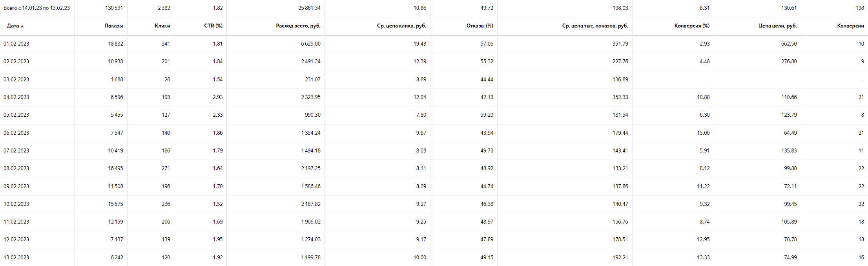This screenshot has height=266, width=868.
Task: Sort table by CTR (%) header
Action: pyautogui.click(x=213, y=26)
